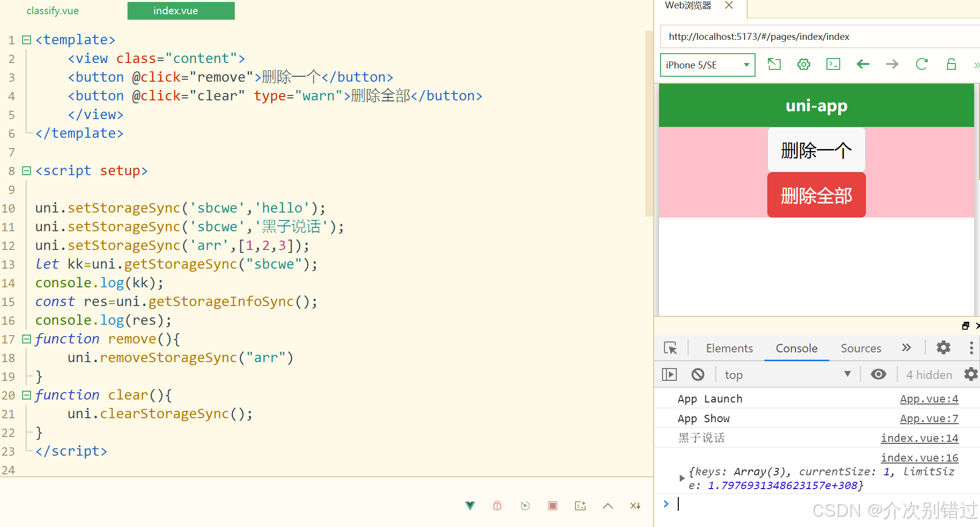Fold the clear function at line 20
980x527 pixels.
pos(27,395)
